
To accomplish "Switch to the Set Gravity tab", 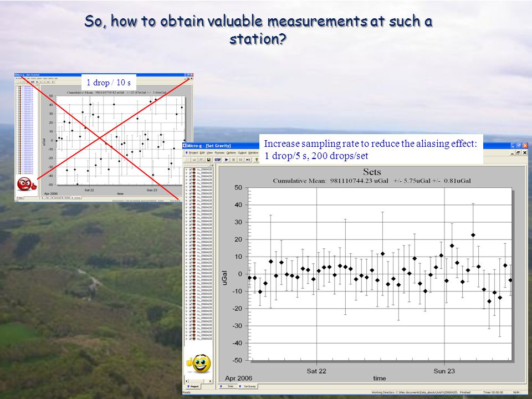I will click(x=248, y=386).
